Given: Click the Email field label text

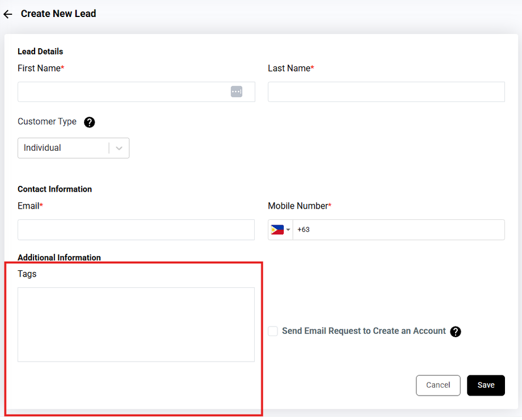Looking at the screenshot, I should [28, 206].
